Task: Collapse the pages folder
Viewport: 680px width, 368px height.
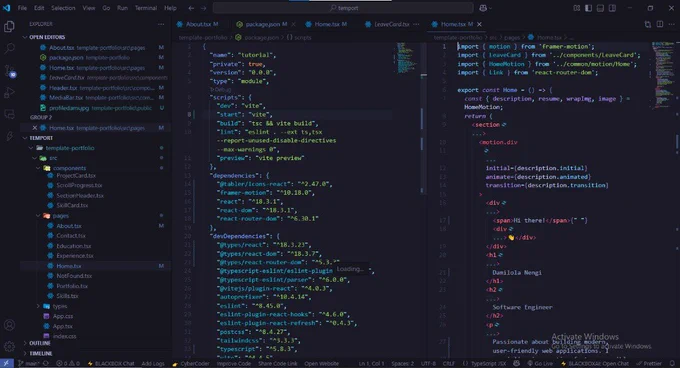Action: (x=61, y=215)
